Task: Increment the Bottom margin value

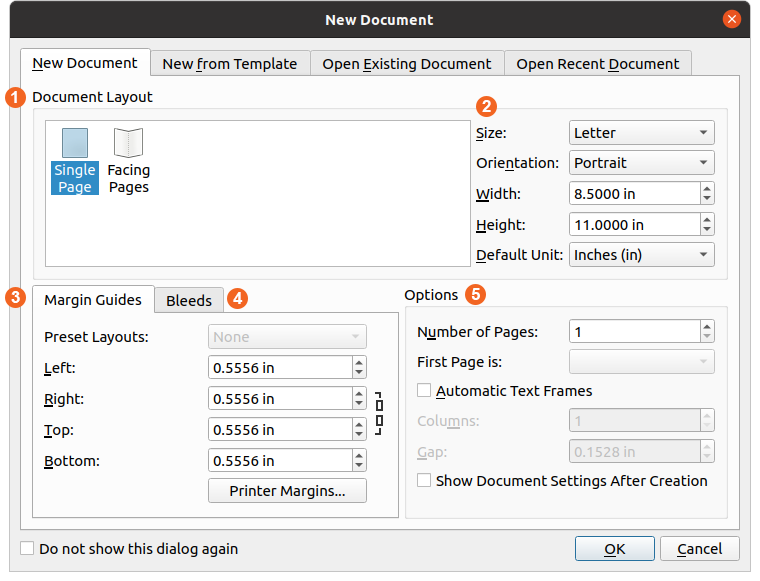Action: 359,455
